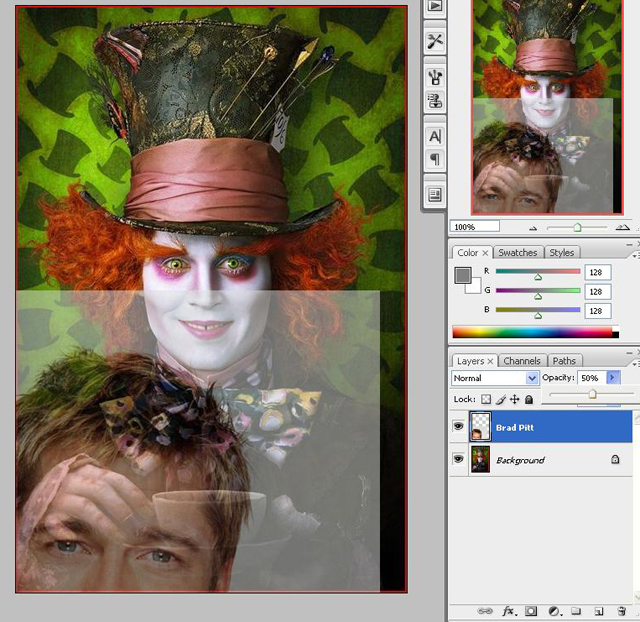Select the Background layer thumbnail
Screen dimensions: 640x622
click(x=480, y=459)
